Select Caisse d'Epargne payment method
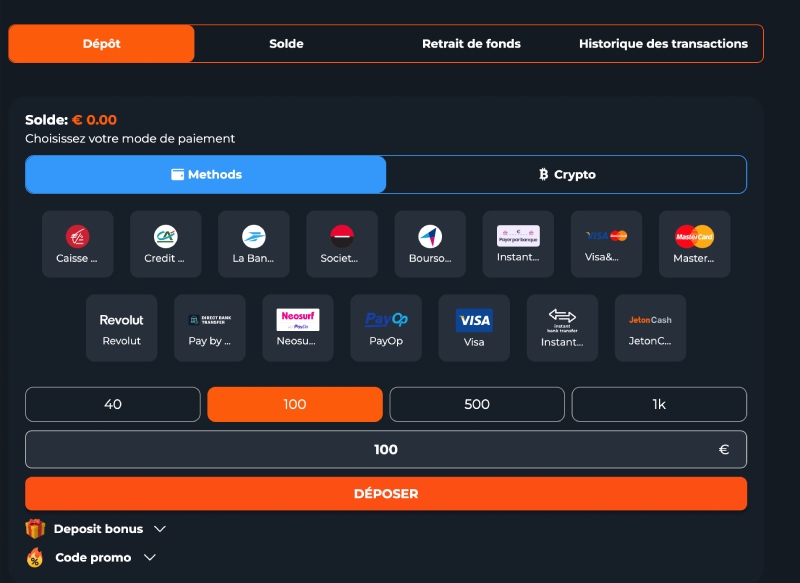 [78, 244]
